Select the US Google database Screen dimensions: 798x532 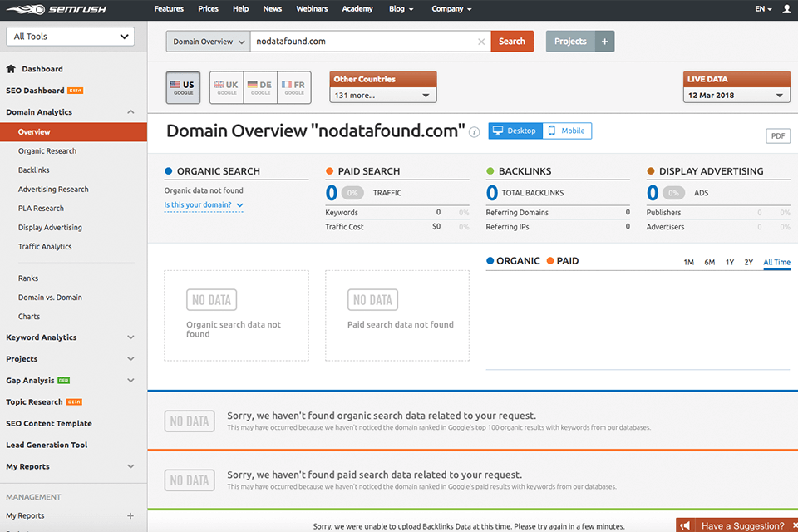click(x=183, y=87)
